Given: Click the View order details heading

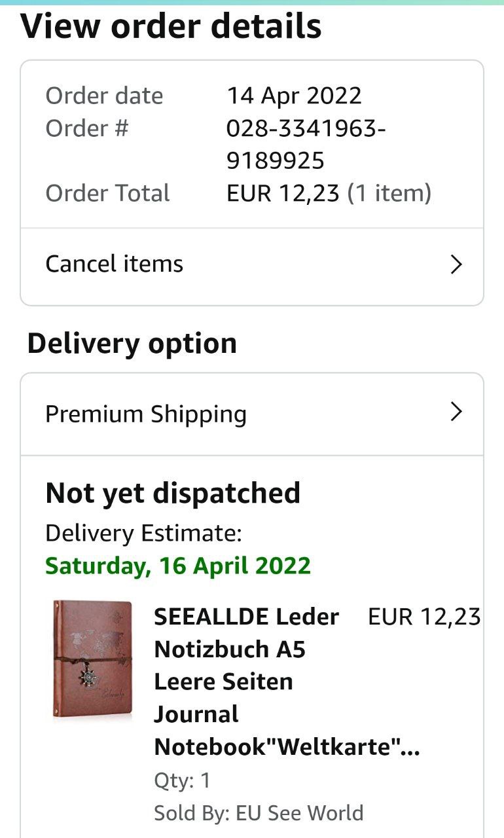Looking at the screenshot, I should pyautogui.click(x=171, y=27).
